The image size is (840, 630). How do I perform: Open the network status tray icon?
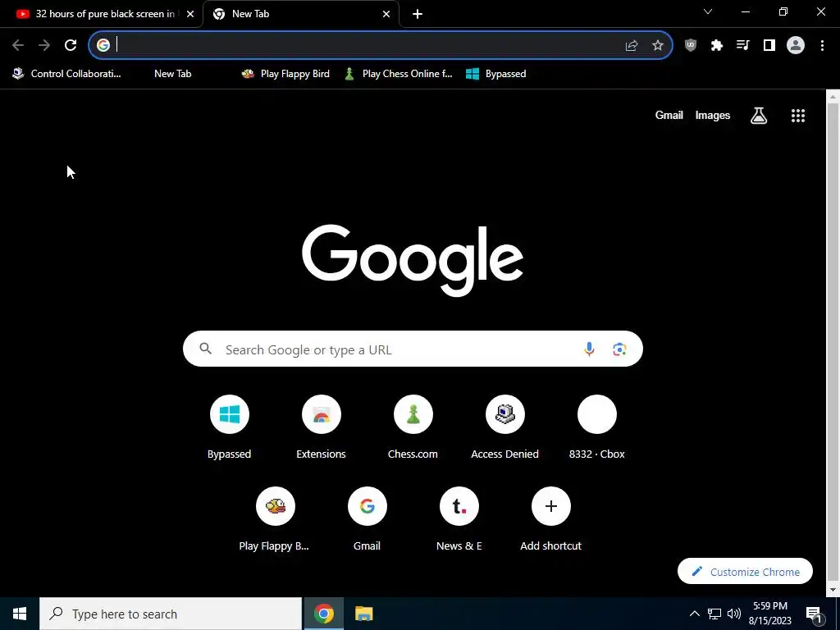pyautogui.click(x=714, y=614)
